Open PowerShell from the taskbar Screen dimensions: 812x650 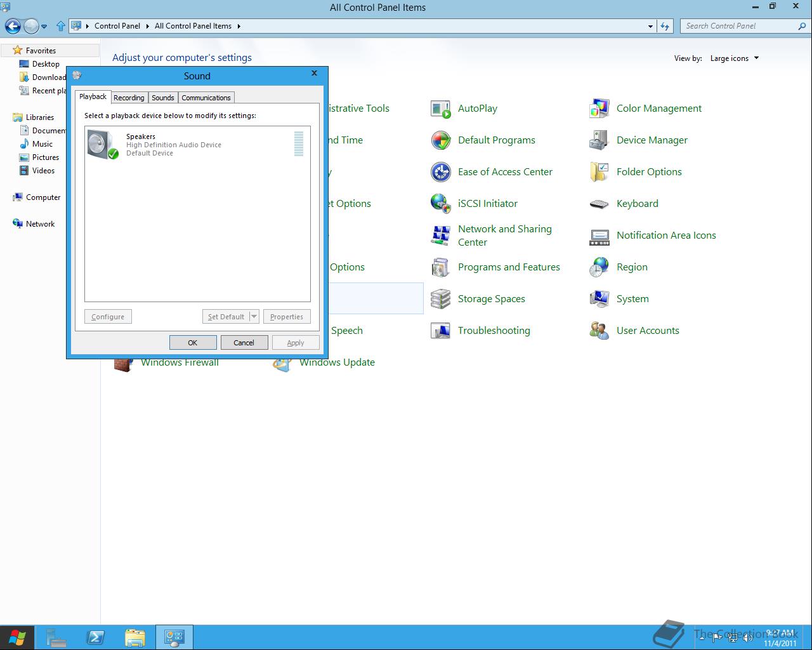click(x=96, y=637)
